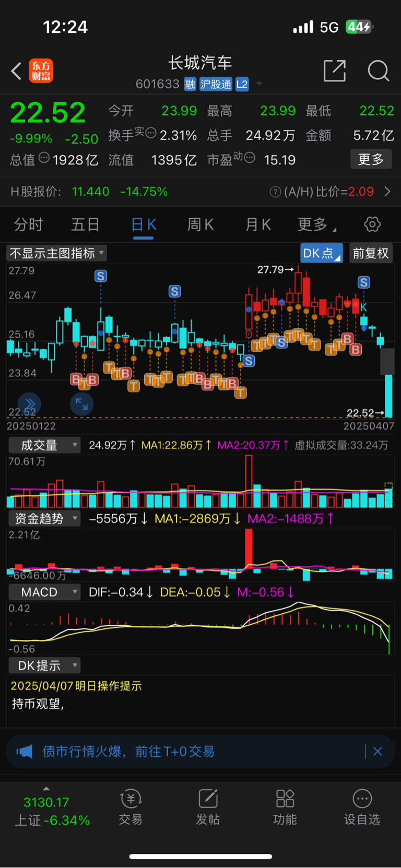Tap the 金额 5.72亿 value
Viewport: 401px width, 868px height.
click(374, 136)
